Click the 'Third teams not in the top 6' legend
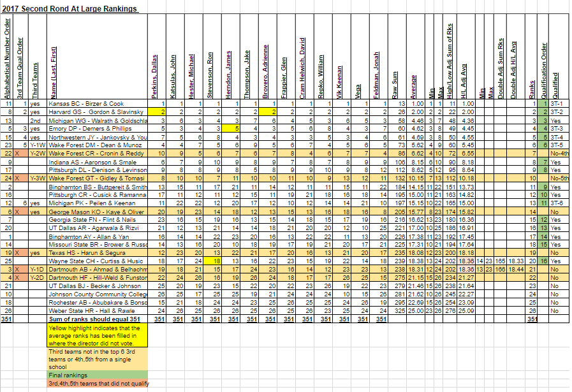 97,359
